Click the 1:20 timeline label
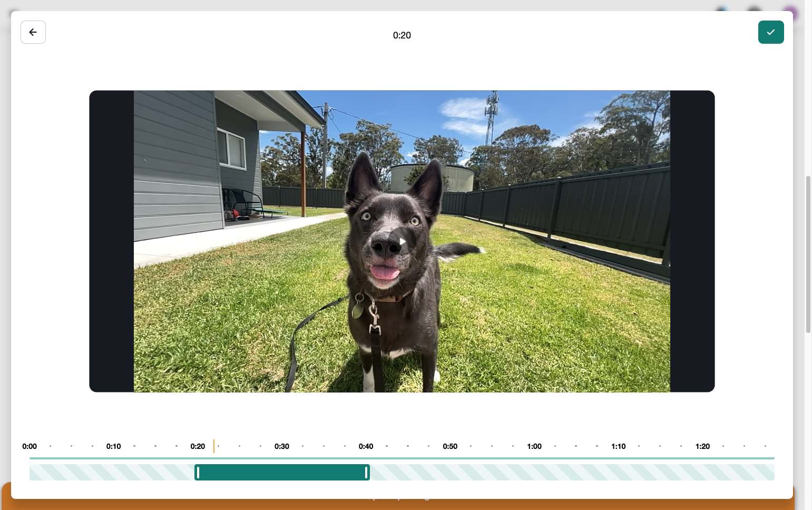The height and width of the screenshot is (510, 812). pos(703,446)
